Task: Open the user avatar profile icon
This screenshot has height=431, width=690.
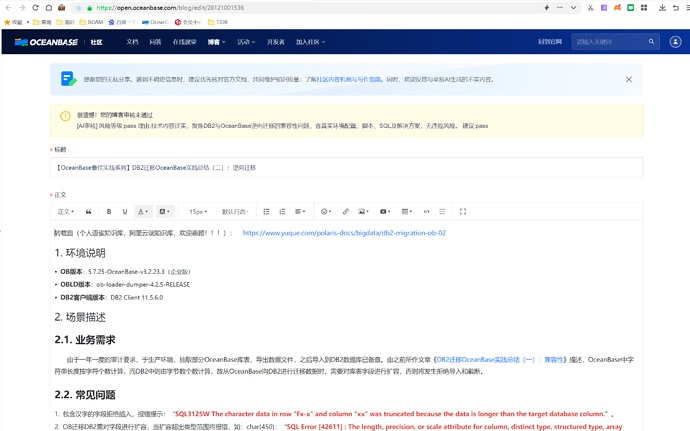Action: pos(675,42)
